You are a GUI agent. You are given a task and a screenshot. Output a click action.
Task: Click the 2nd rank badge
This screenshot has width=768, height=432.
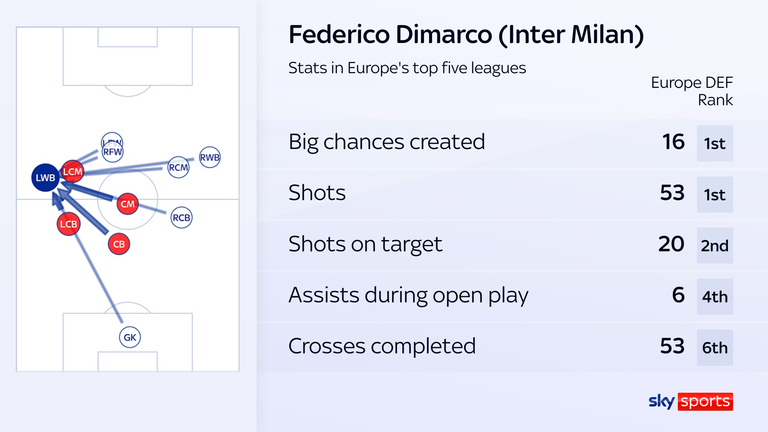click(x=715, y=245)
